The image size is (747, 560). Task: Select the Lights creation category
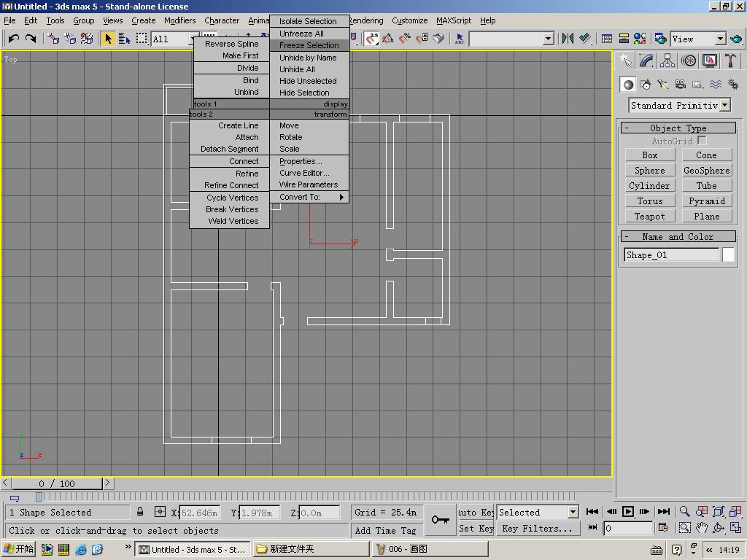click(662, 85)
